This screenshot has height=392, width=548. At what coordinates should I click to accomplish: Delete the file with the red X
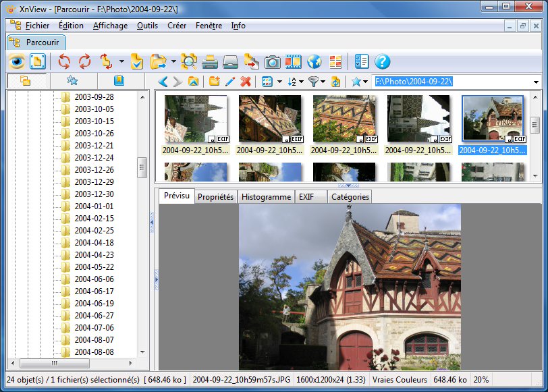point(246,82)
